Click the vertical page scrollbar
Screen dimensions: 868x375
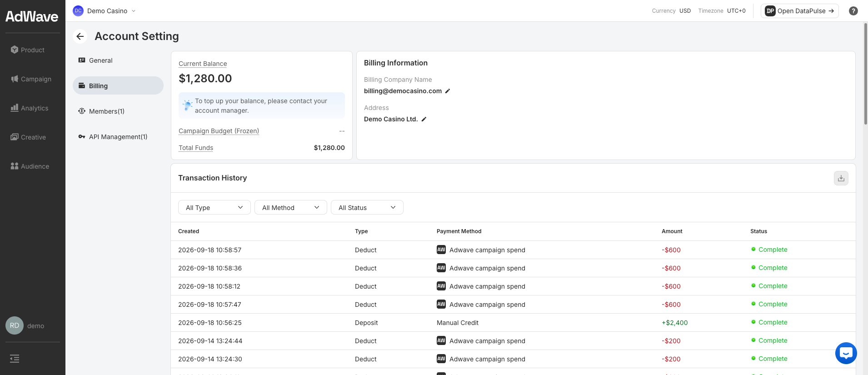[865, 73]
